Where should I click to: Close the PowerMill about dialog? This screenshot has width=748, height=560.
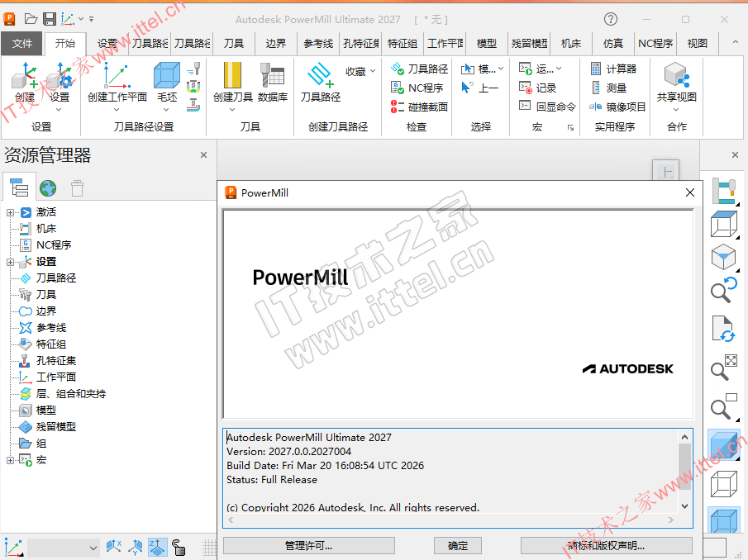point(690,192)
